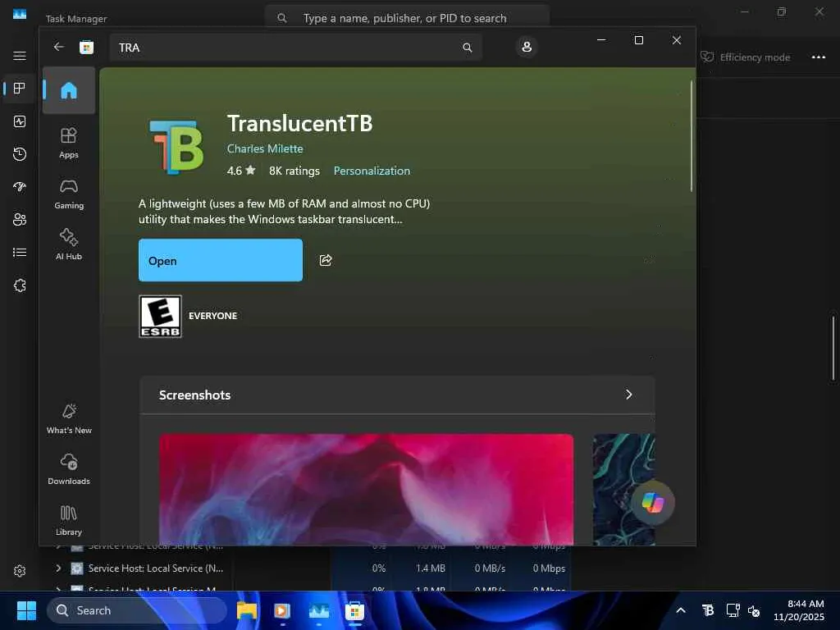Open the clock and date flyout

coord(799,610)
